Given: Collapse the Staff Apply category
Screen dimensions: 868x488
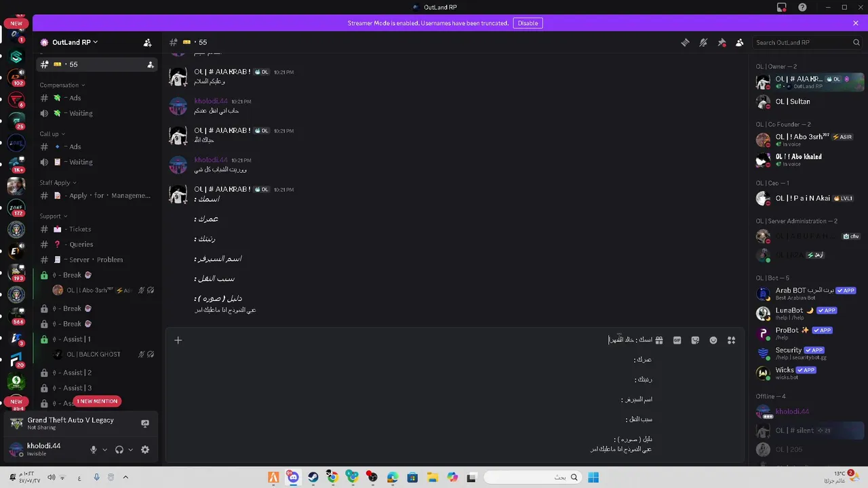Looking at the screenshot, I should pyautogui.click(x=58, y=183).
